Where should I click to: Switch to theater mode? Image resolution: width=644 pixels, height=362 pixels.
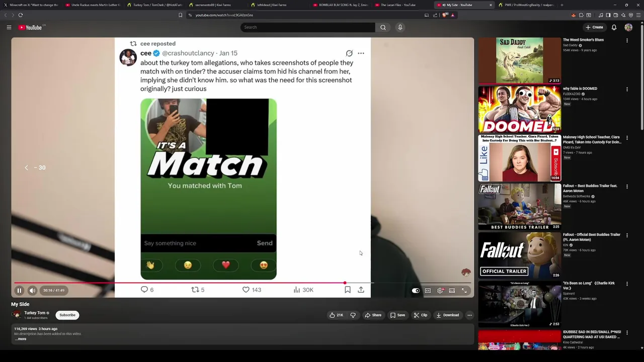pos(452,291)
